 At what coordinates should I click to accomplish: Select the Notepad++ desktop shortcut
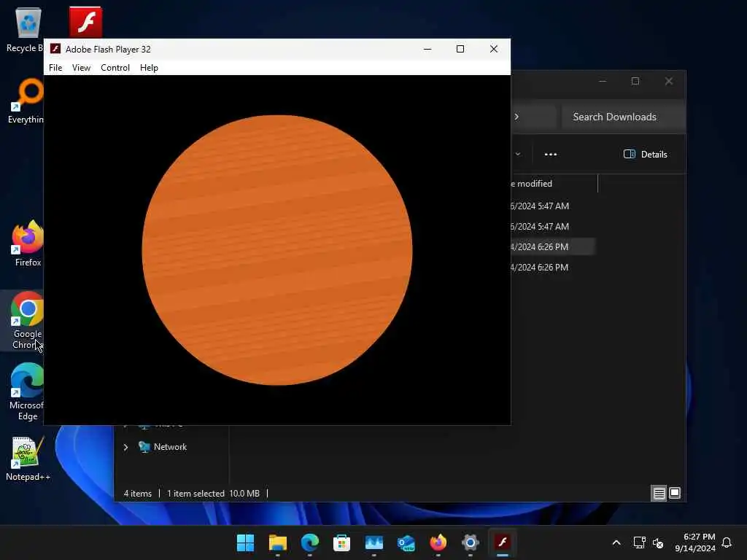coord(28,459)
